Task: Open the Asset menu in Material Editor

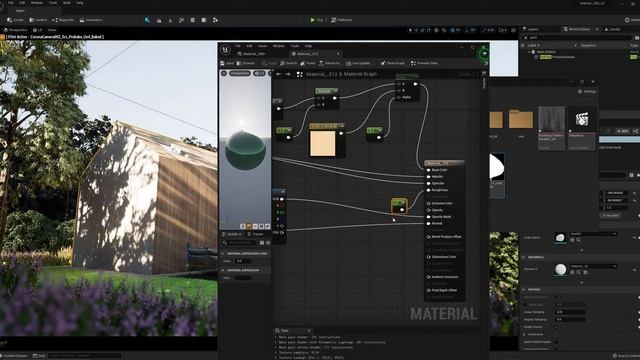Action: pyautogui.click(x=262, y=46)
